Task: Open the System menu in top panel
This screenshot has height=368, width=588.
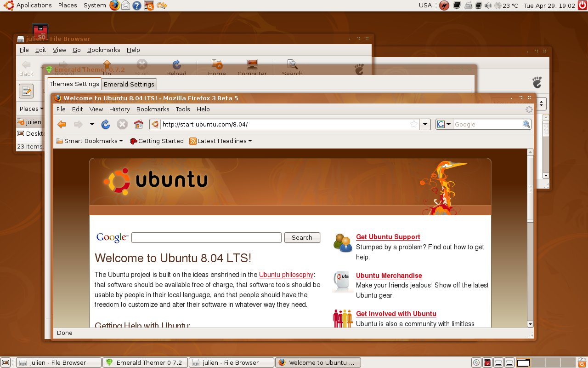Action: [x=95, y=6]
